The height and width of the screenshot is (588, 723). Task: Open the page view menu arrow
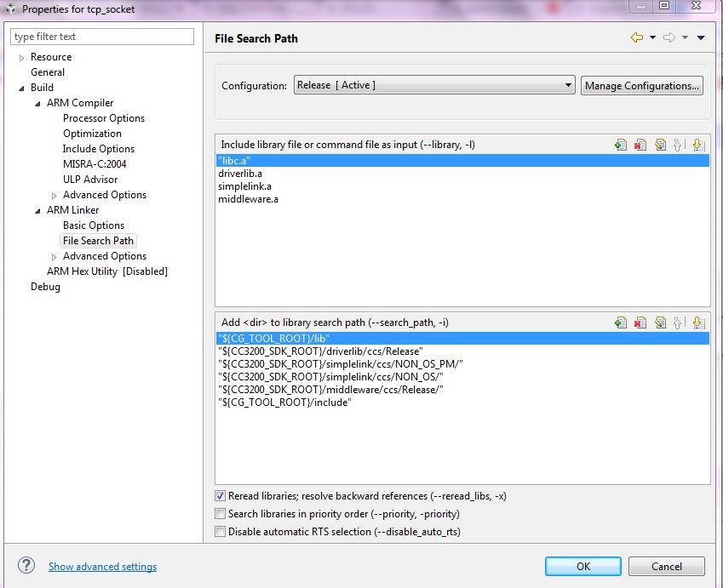(700, 37)
